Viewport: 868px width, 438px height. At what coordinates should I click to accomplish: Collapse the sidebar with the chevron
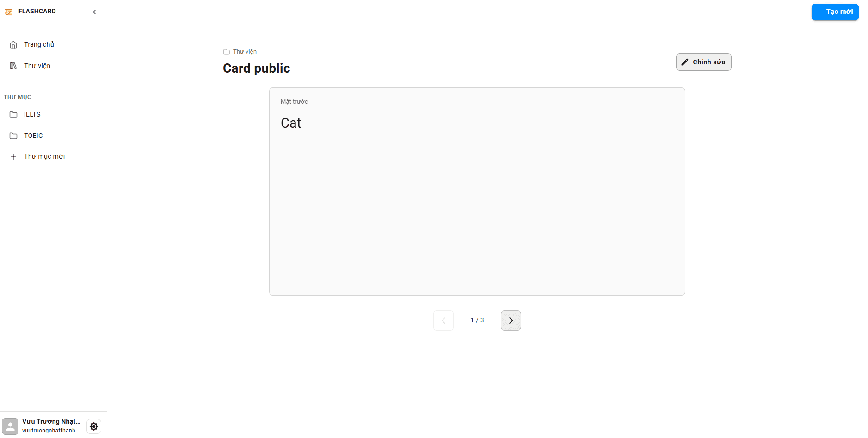click(94, 12)
